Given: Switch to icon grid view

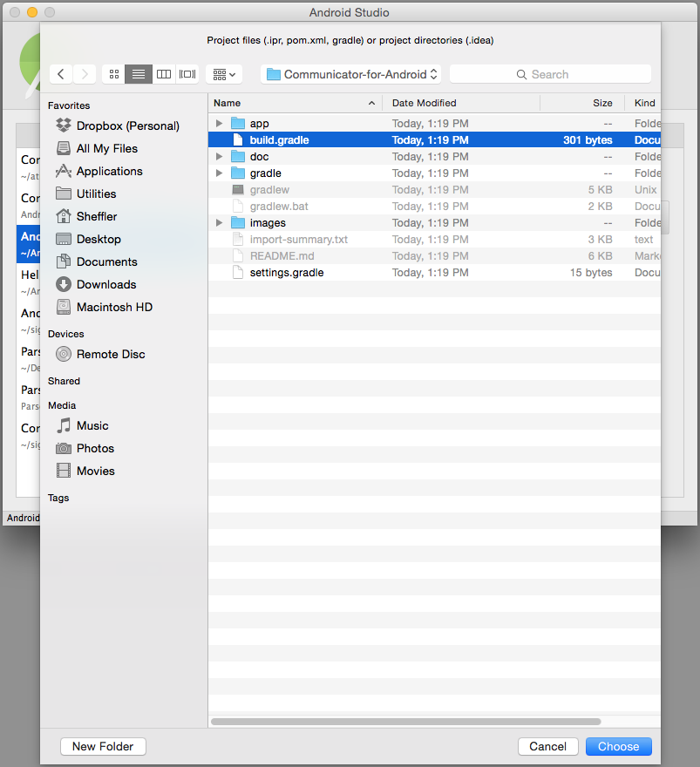Looking at the screenshot, I should pyautogui.click(x=114, y=74).
